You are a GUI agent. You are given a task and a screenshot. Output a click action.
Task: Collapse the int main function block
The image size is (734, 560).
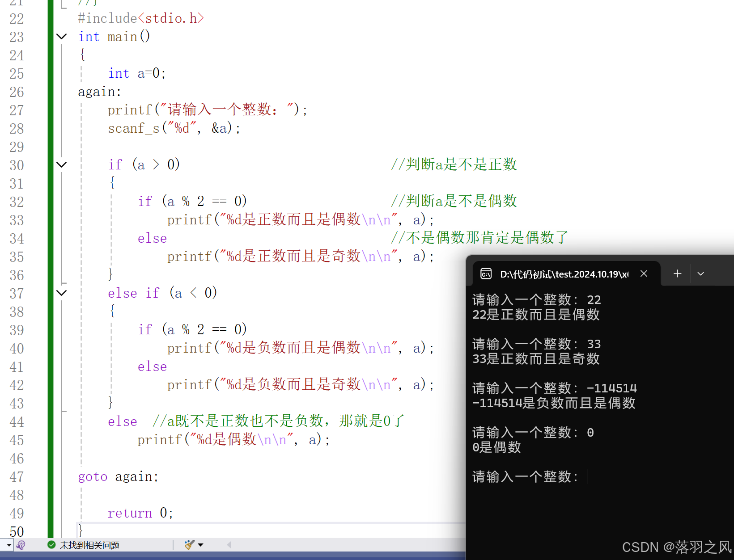(61, 36)
